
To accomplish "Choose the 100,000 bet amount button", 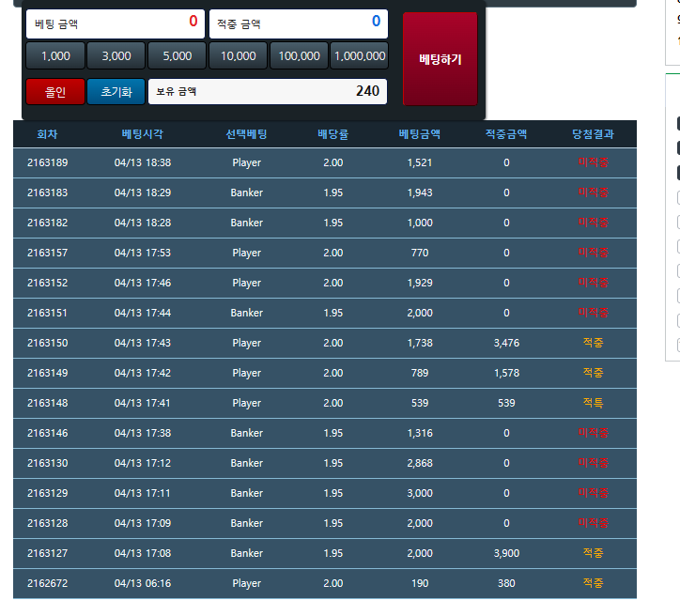I will [299, 56].
